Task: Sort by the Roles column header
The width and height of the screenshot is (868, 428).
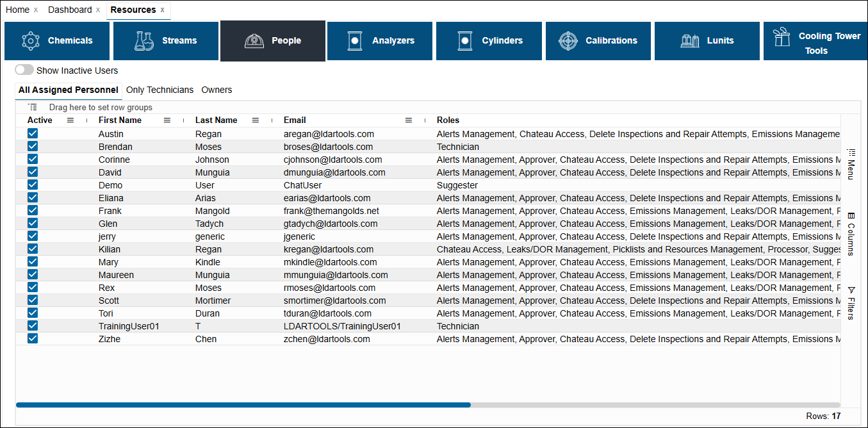Action: (x=448, y=120)
